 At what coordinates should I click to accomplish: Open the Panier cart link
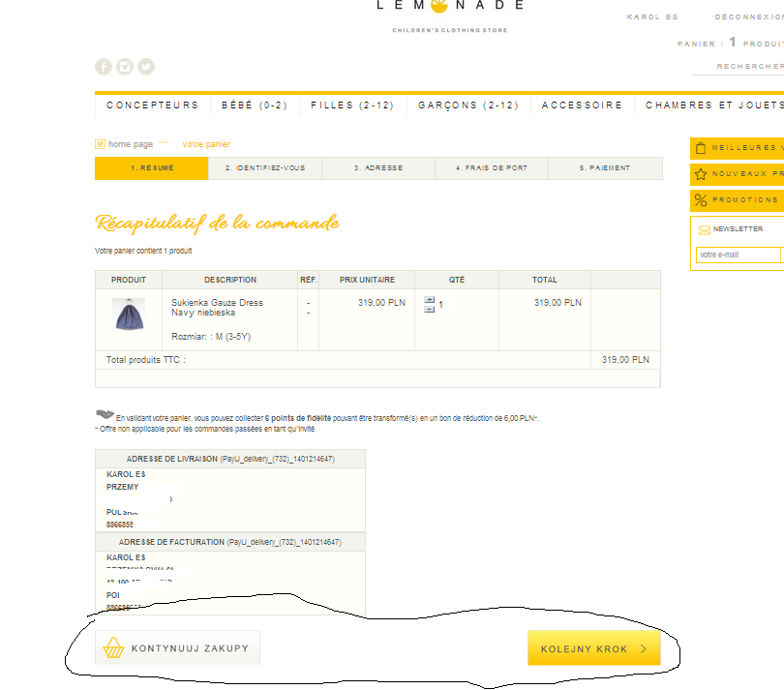731,43
